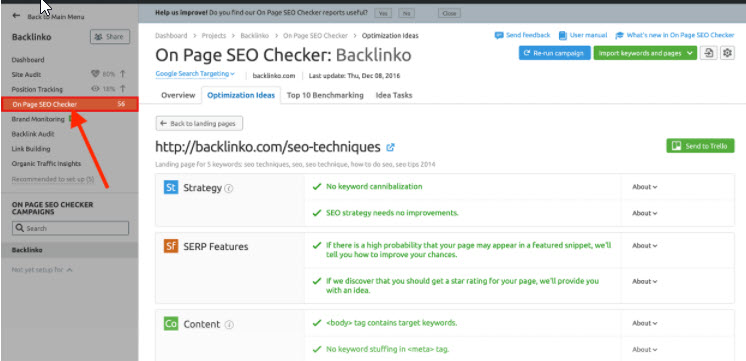Open the external link icon beside the URL
The image size is (746, 361).
coord(391,147)
